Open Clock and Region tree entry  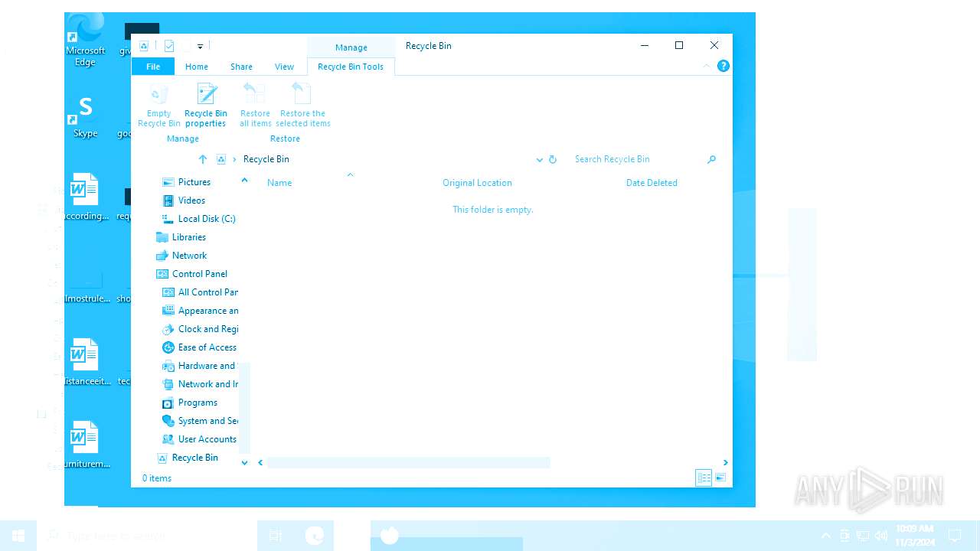tap(207, 329)
